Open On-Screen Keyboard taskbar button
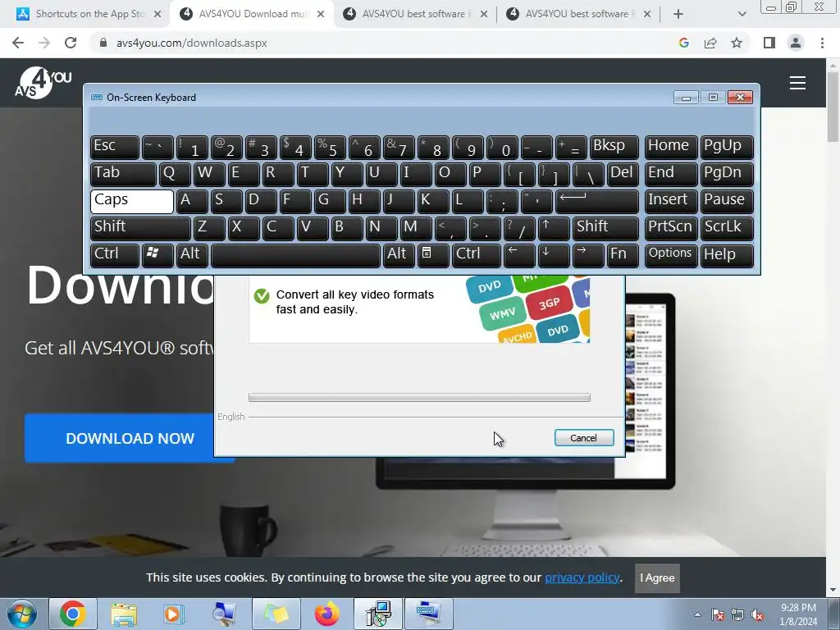The width and height of the screenshot is (840, 630). pos(428,614)
